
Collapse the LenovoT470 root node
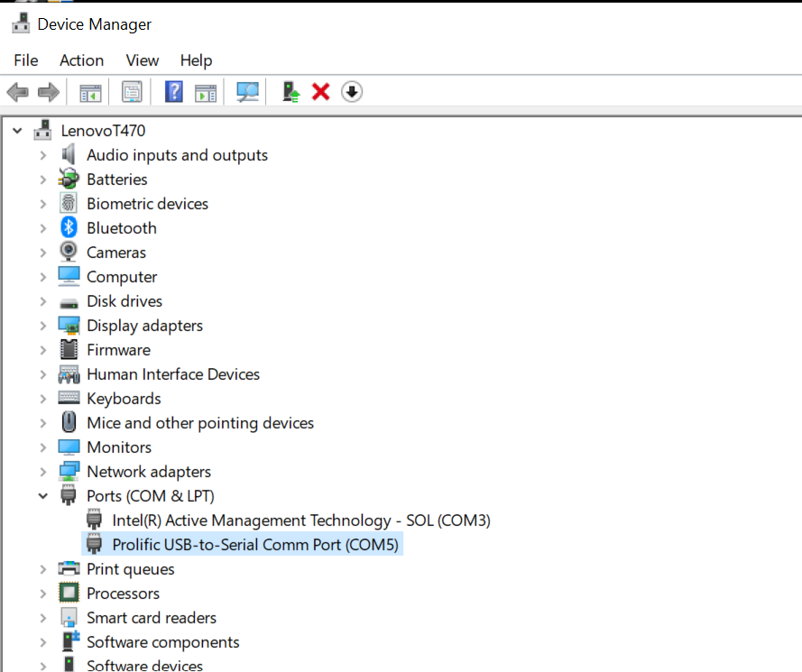point(16,131)
